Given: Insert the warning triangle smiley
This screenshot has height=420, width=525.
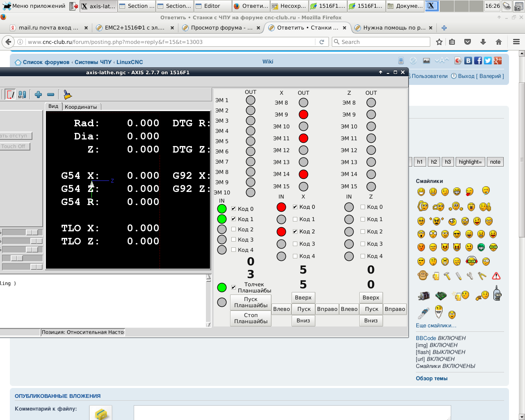Looking at the screenshot, I should [496, 276].
